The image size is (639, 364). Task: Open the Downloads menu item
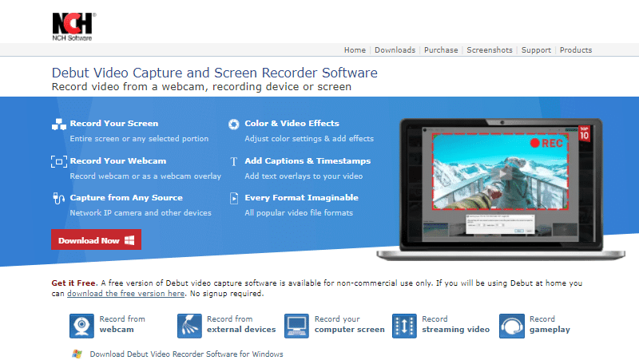[395, 50]
